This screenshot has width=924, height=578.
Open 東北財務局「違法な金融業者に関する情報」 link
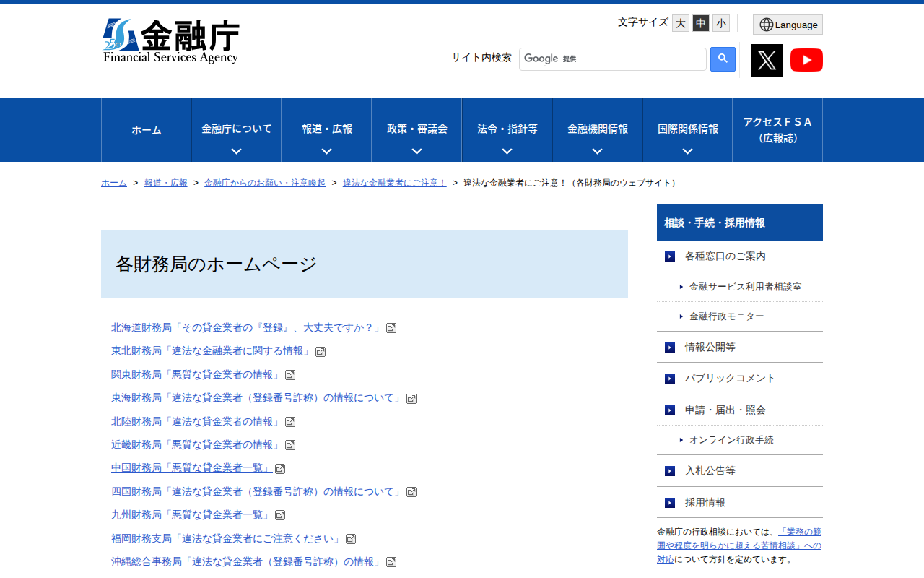[212, 351]
